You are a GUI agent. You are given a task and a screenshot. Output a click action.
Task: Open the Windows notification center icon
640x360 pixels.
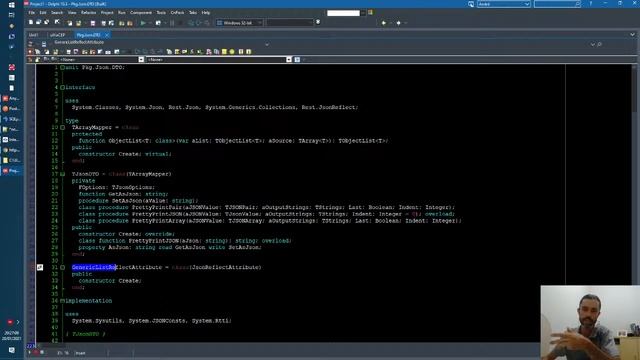tap(11, 350)
